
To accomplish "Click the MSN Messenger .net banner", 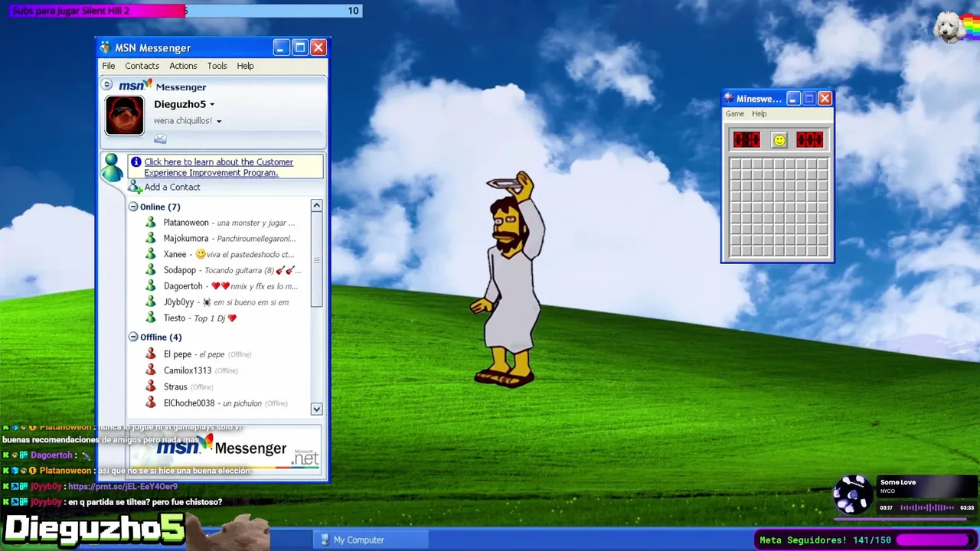I will 226,449.
